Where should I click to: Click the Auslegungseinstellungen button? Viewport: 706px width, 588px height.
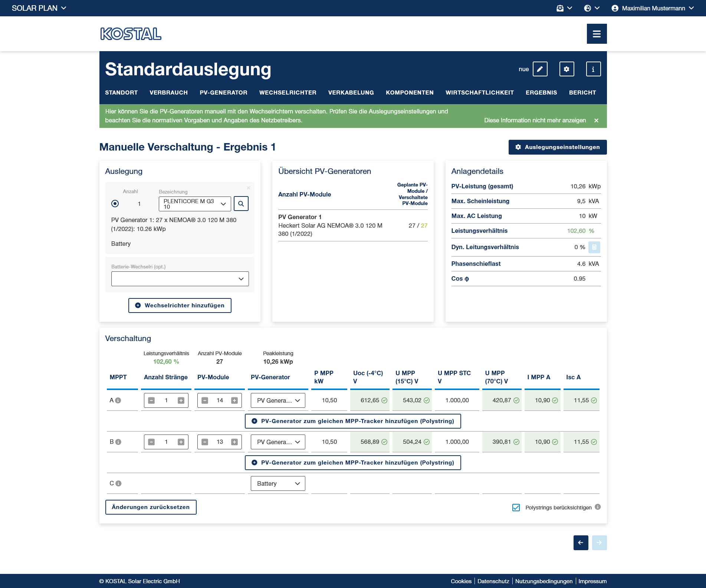point(558,147)
